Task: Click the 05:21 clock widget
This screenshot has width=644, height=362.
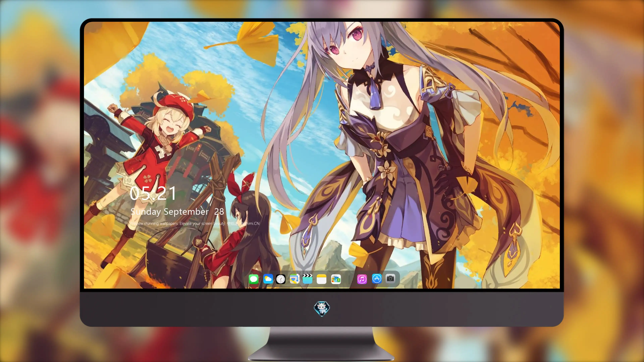Action: coord(153,193)
